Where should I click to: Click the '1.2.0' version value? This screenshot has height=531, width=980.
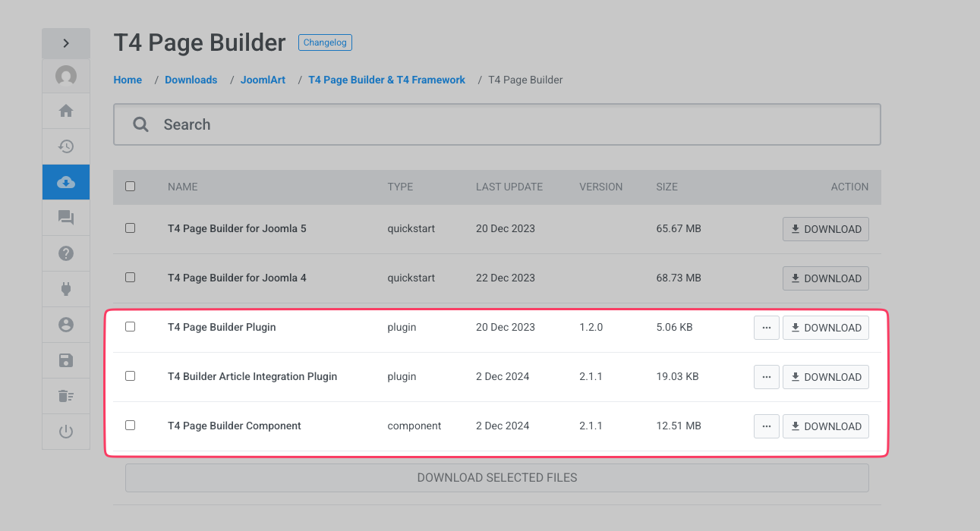[x=591, y=327]
